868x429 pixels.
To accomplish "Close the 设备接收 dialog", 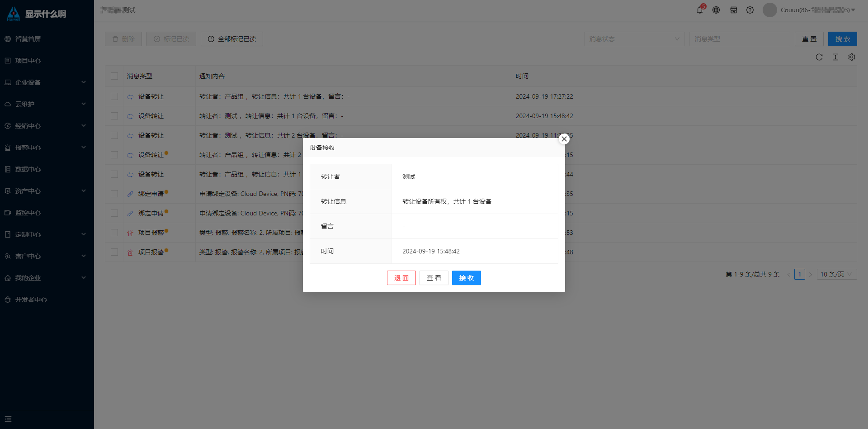I will coord(564,139).
